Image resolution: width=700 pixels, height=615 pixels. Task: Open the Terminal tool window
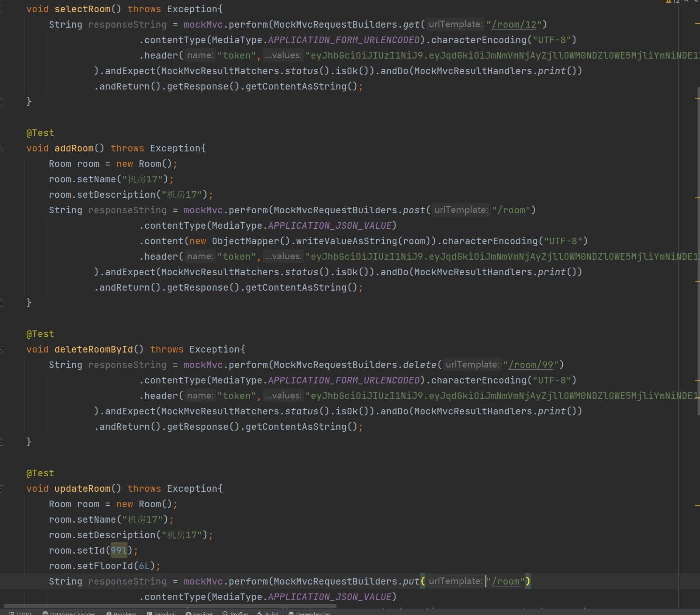[x=161, y=613]
